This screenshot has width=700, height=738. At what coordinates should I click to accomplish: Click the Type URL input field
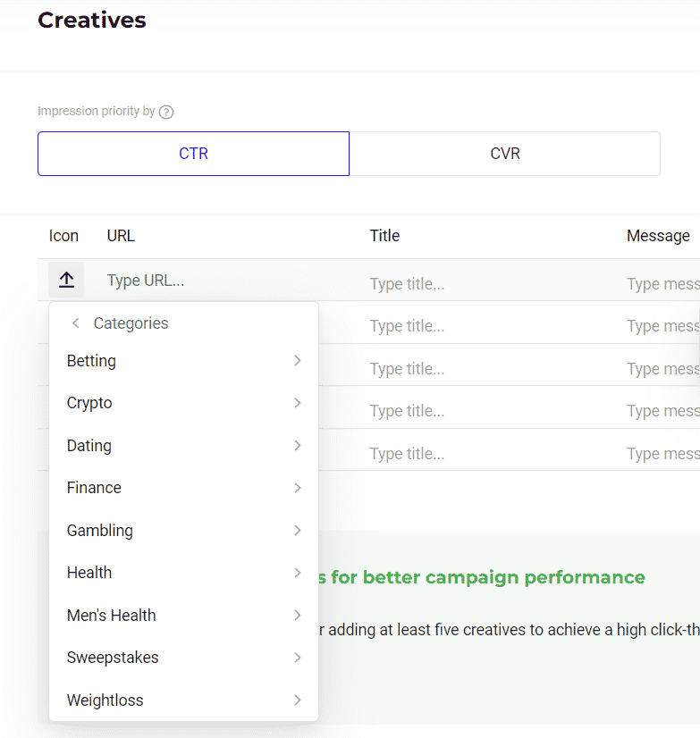click(223, 281)
